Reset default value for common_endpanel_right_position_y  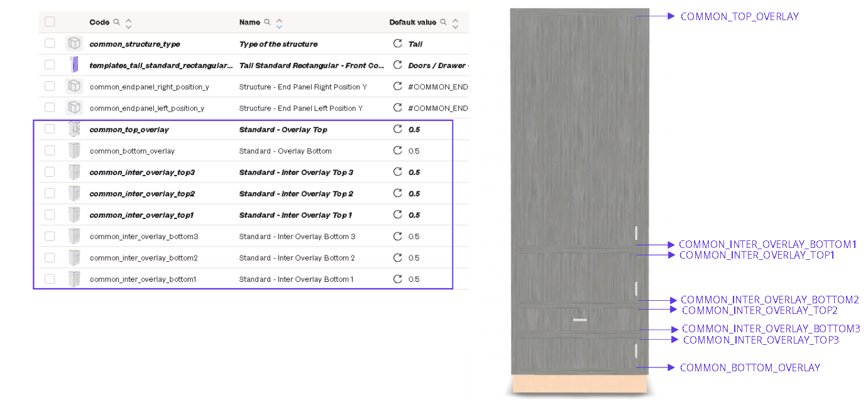pyautogui.click(x=397, y=86)
